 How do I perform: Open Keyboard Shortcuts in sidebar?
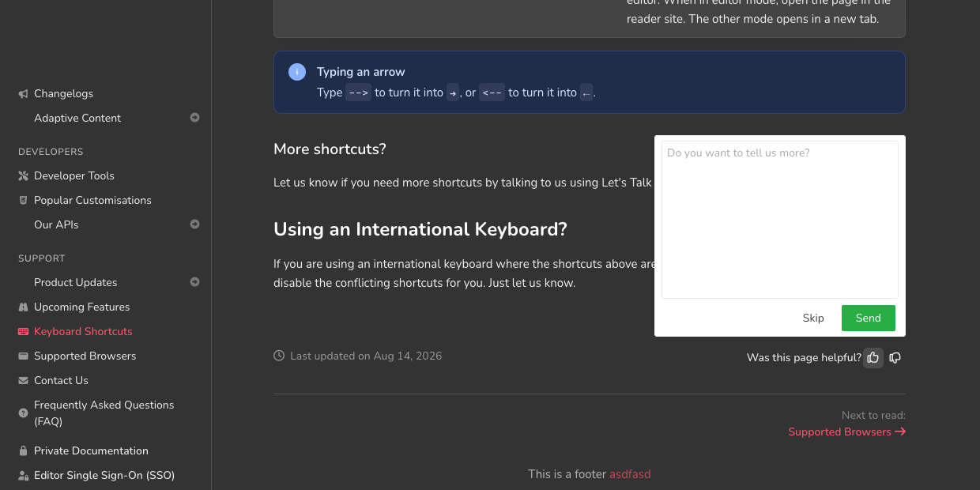pyautogui.click(x=83, y=331)
